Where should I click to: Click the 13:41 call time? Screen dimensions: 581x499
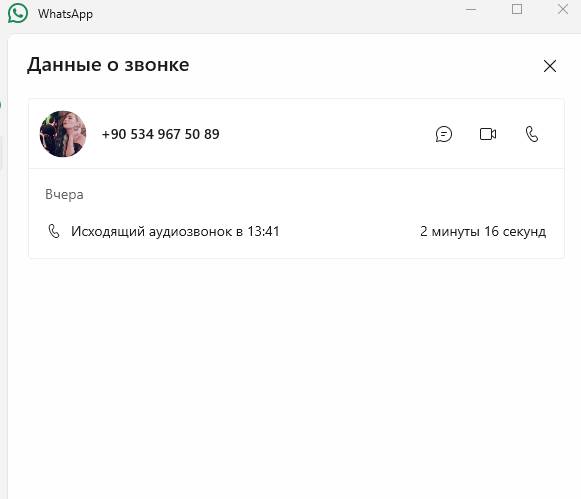coord(263,232)
